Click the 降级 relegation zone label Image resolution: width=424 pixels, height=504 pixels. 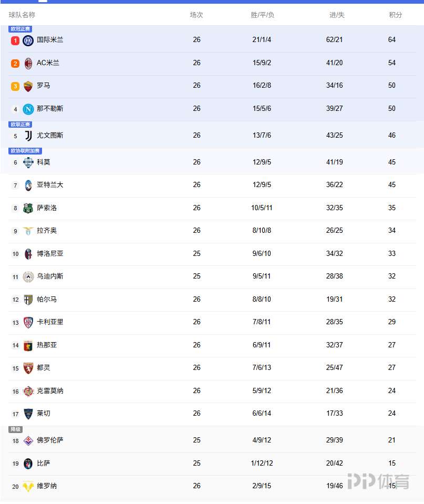(x=15, y=429)
